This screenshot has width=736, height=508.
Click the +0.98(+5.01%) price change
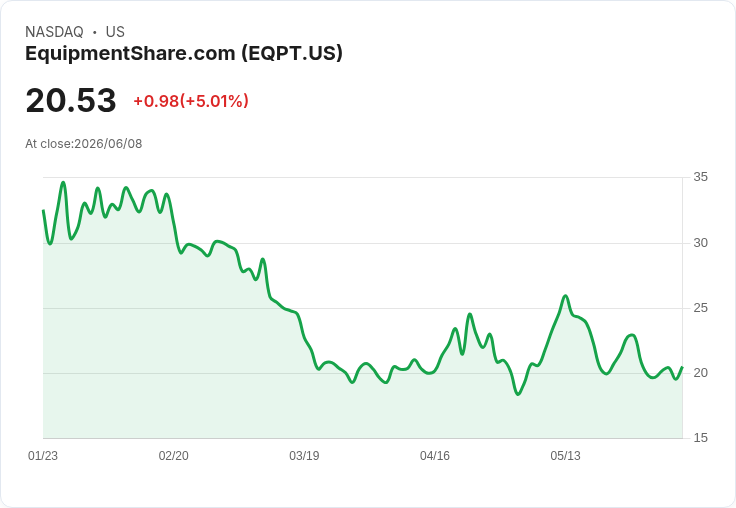click(x=191, y=101)
